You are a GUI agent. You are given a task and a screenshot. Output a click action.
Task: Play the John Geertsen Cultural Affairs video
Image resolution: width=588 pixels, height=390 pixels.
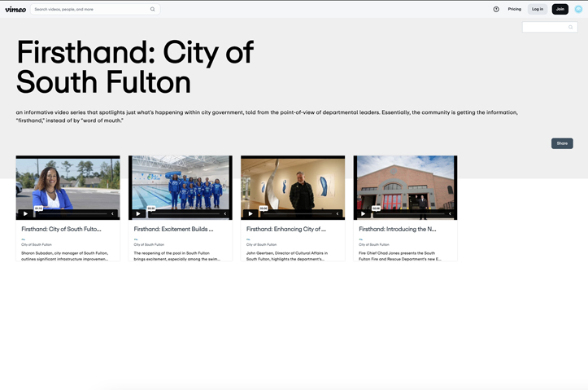coord(250,214)
